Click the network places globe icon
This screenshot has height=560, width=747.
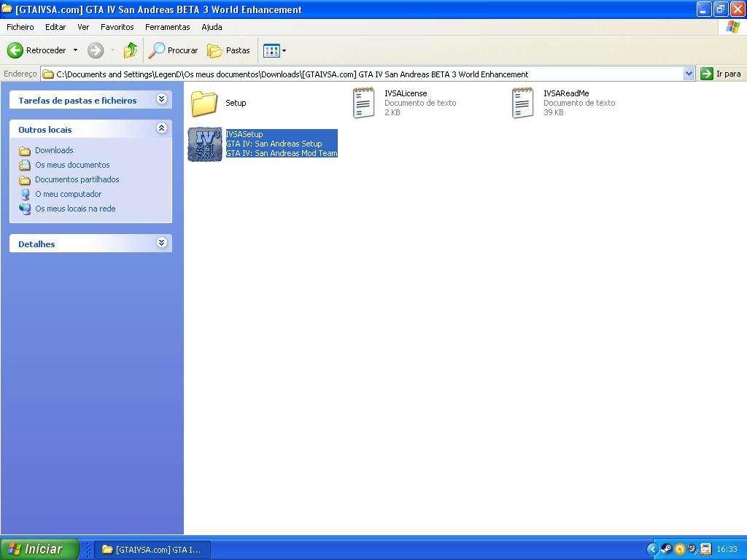(25, 209)
